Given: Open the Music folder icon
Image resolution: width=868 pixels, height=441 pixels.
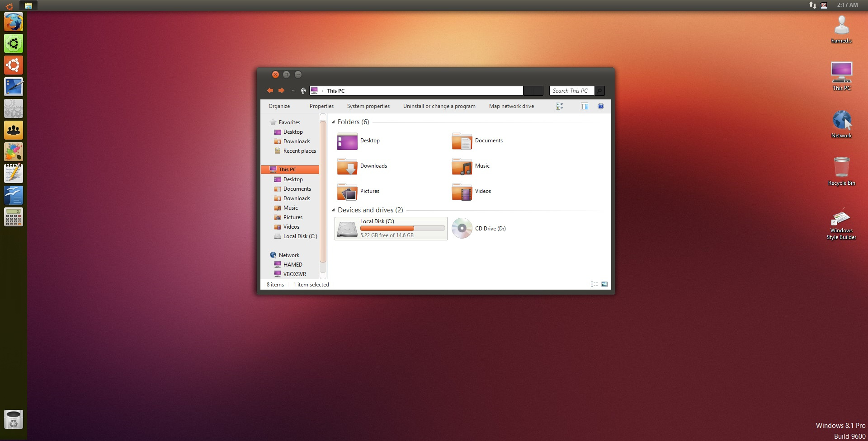Looking at the screenshot, I should pos(462,166).
